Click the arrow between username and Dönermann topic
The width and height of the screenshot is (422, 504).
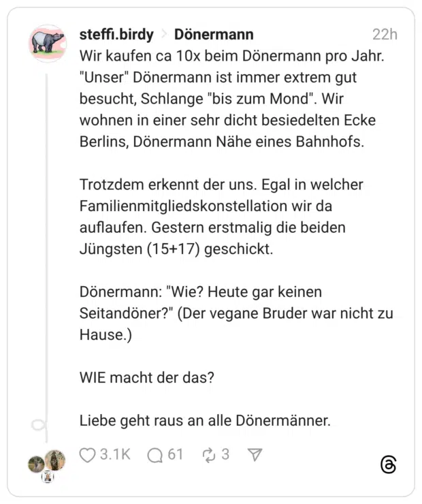click(x=164, y=35)
